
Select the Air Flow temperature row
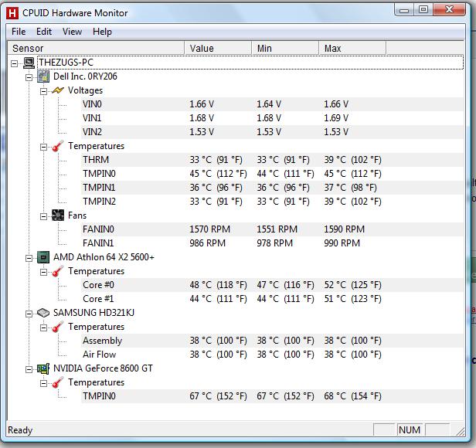click(x=272, y=355)
